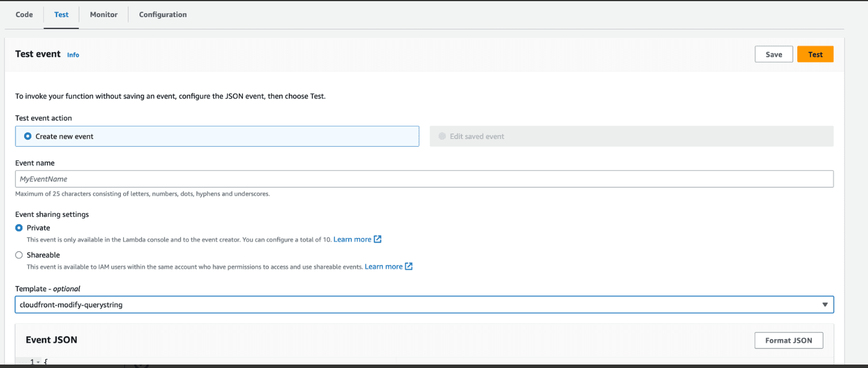Click the Format JSON button
This screenshot has height=368, width=868.
[x=789, y=340]
